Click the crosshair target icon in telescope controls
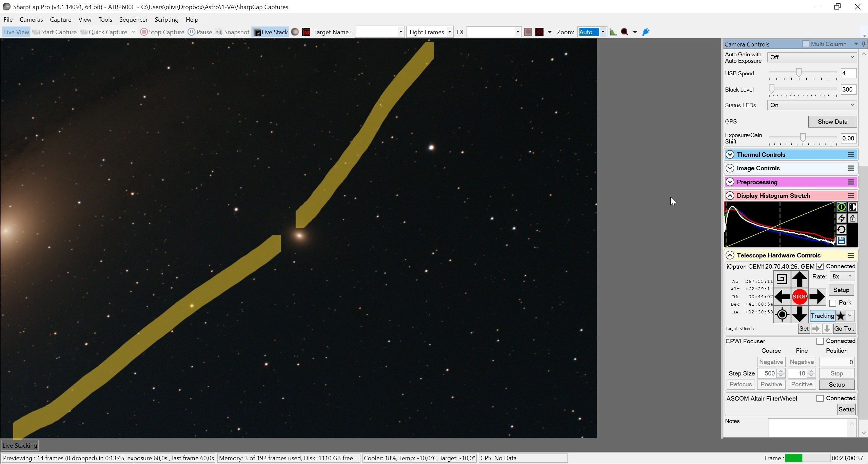This screenshot has height=464, width=868. pyautogui.click(x=782, y=314)
